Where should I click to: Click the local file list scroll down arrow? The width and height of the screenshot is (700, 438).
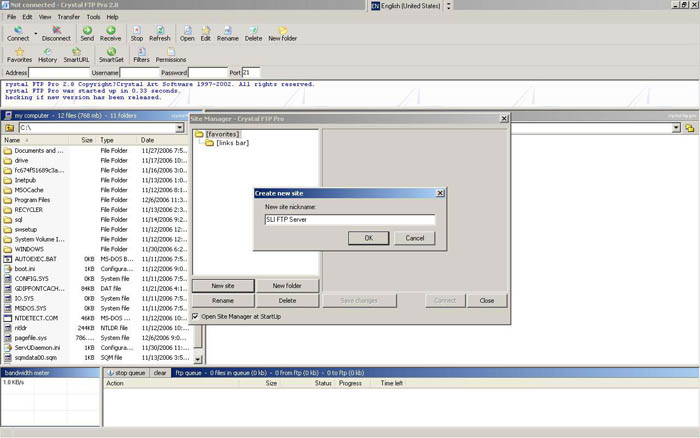[198, 359]
